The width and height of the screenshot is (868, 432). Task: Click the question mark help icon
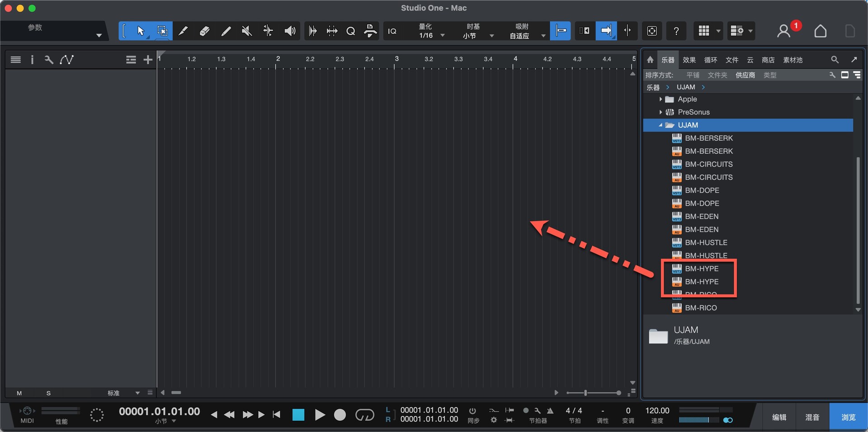676,31
